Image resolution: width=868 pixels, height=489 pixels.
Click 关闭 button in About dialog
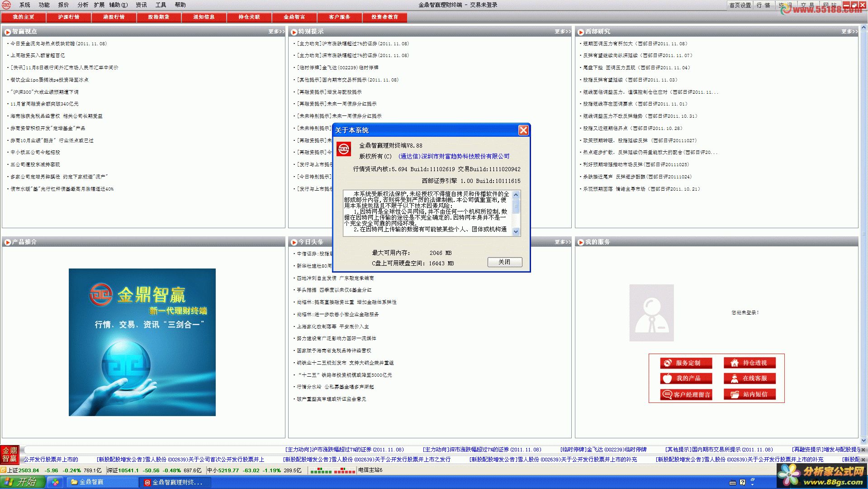[505, 262]
